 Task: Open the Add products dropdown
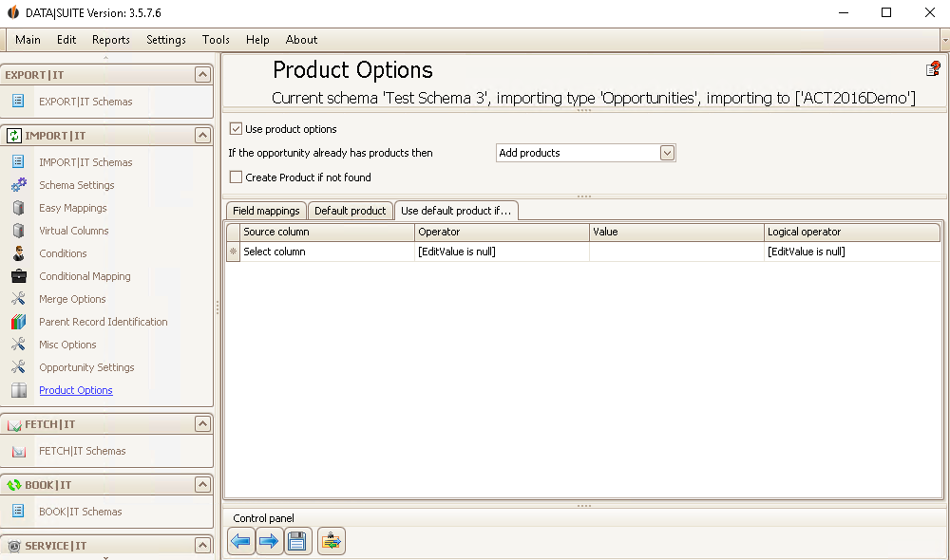pyautogui.click(x=667, y=153)
